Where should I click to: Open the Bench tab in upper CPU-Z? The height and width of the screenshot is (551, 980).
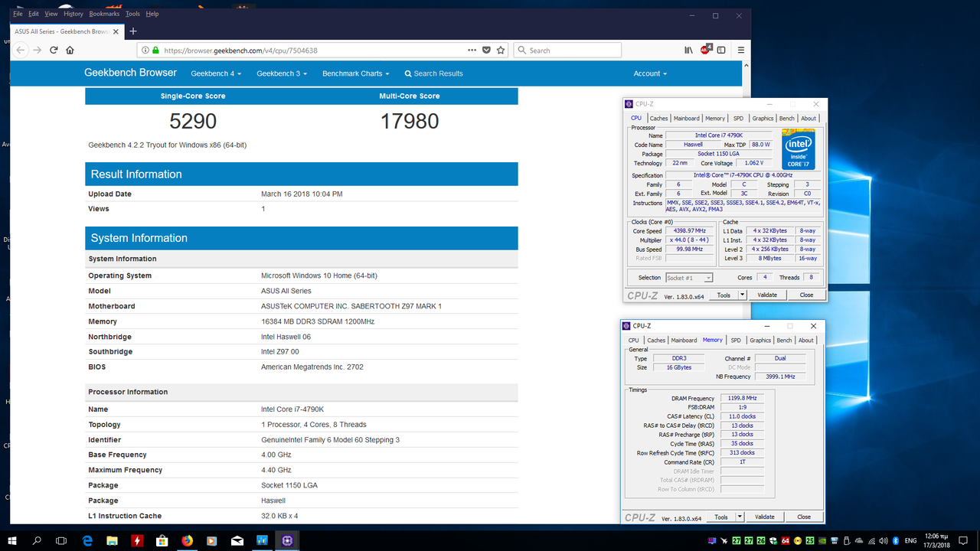pyautogui.click(x=787, y=118)
